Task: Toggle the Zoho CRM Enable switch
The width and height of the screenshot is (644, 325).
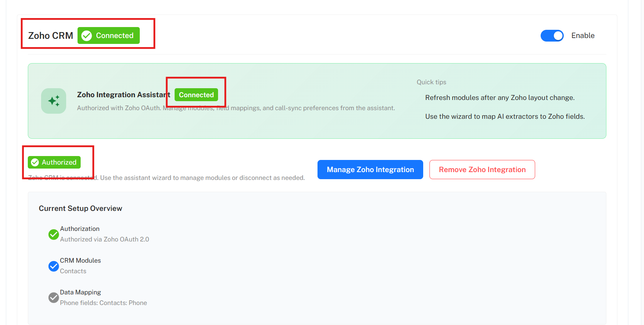Action: point(552,36)
